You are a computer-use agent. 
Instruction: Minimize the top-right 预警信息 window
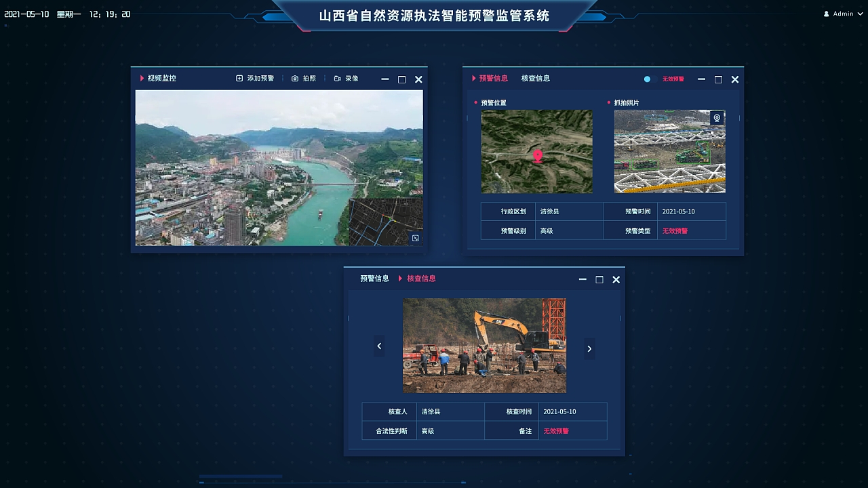702,79
